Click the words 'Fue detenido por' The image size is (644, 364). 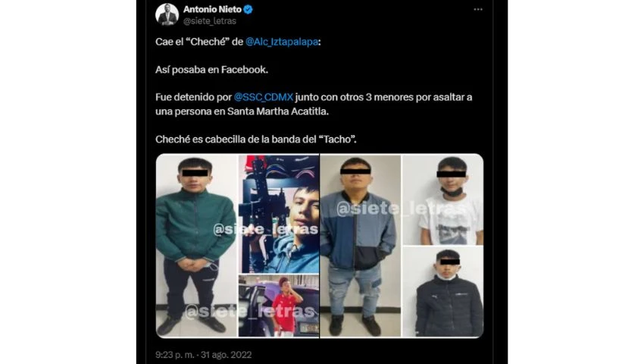coord(193,97)
